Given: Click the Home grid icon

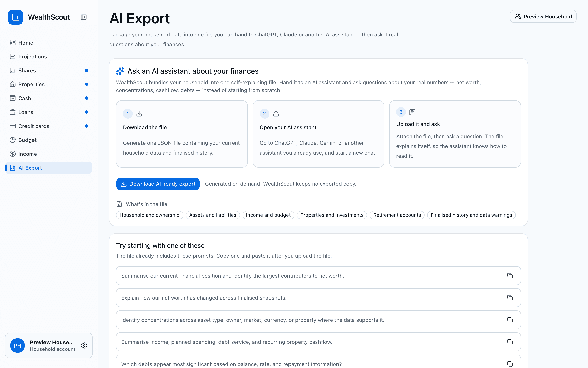Looking at the screenshot, I should 13,43.
